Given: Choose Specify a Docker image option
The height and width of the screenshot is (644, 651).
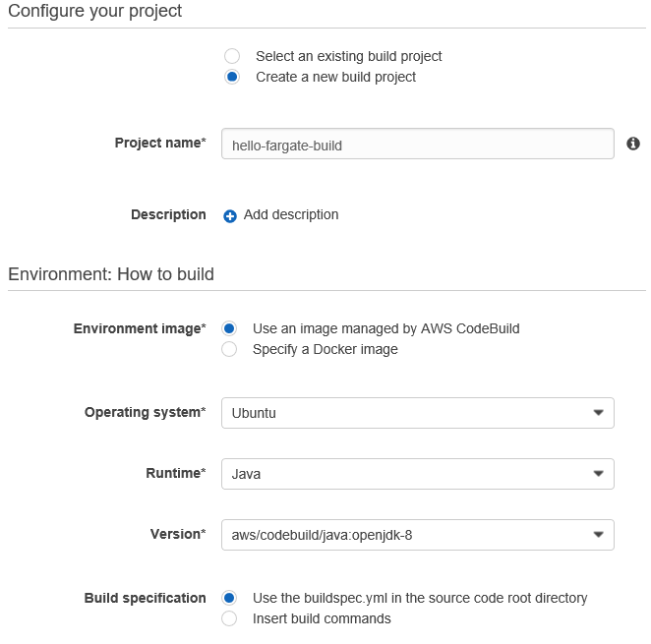Looking at the screenshot, I should pyautogui.click(x=229, y=349).
